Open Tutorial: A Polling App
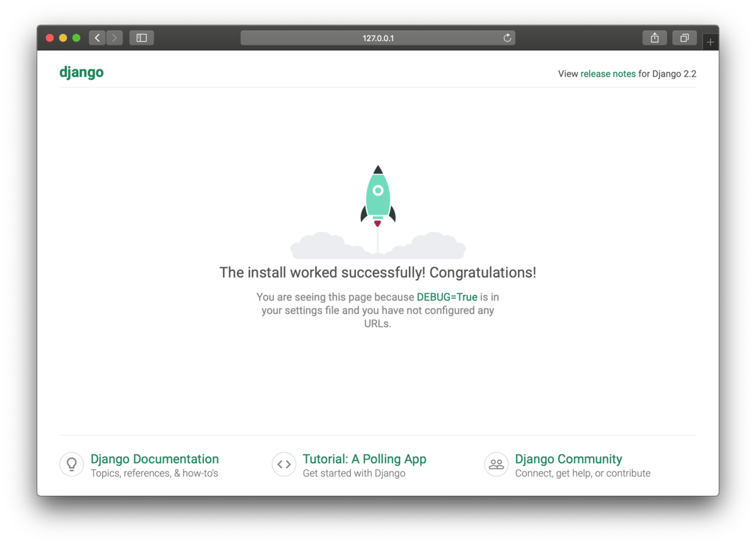Image resolution: width=756 pixels, height=545 pixels. [x=365, y=459]
